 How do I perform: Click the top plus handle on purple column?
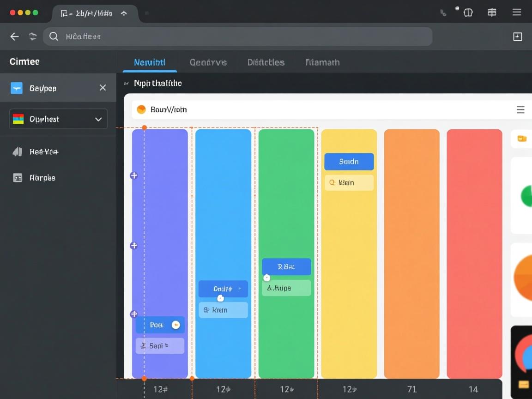tap(134, 175)
